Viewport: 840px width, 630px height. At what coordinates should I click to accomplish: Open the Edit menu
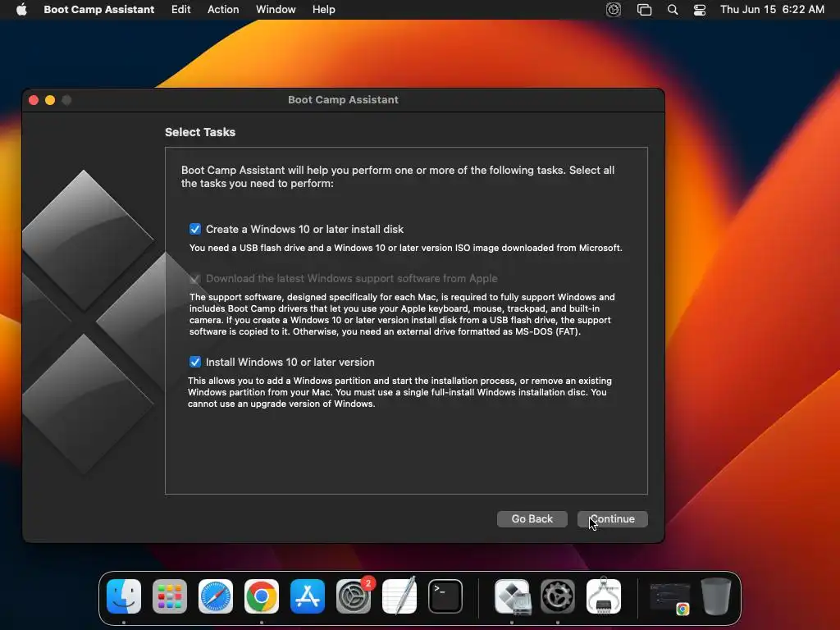[180, 9]
